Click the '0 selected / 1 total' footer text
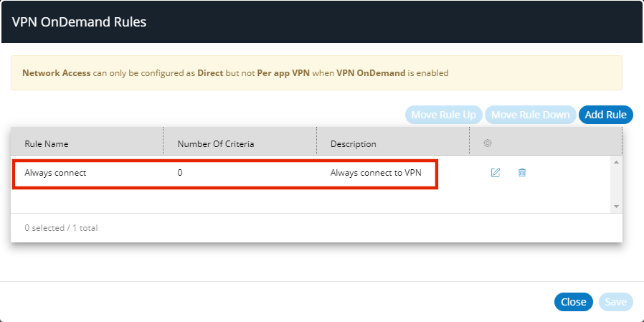 click(61, 228)
